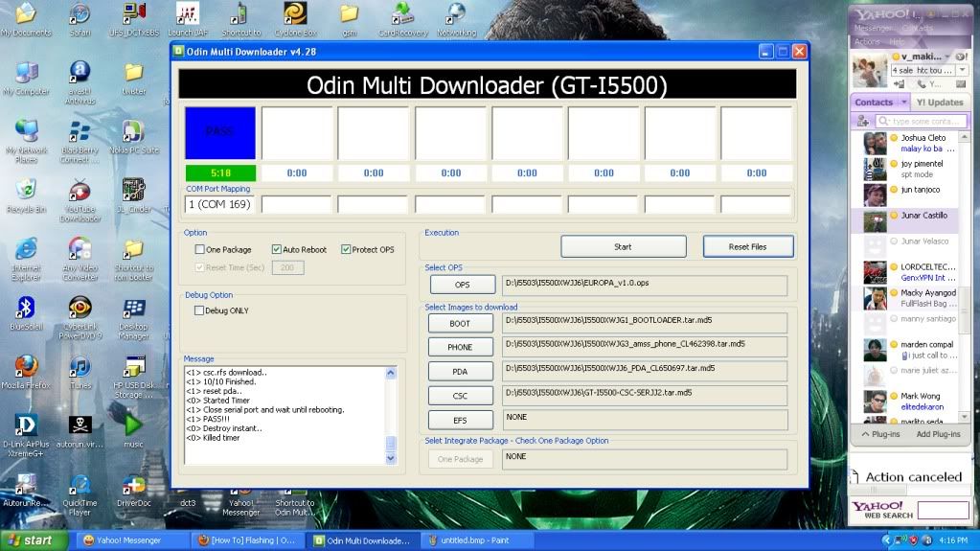Viewport: 980px width, 551px height.
Task: Click the CSC image button
Action: pos(460,396)
